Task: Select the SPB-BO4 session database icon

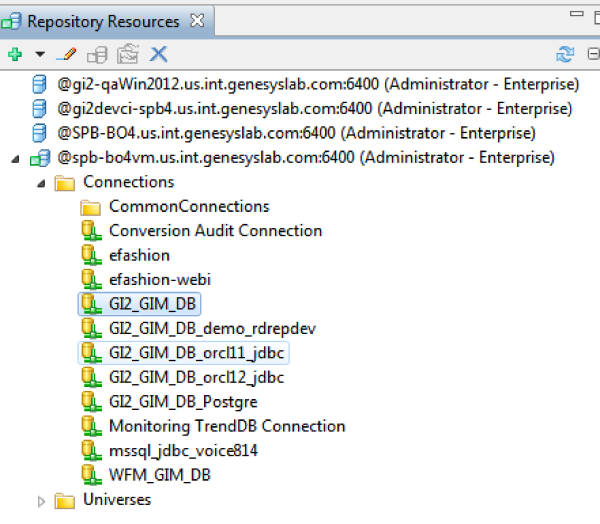Action: coord(39,133)
